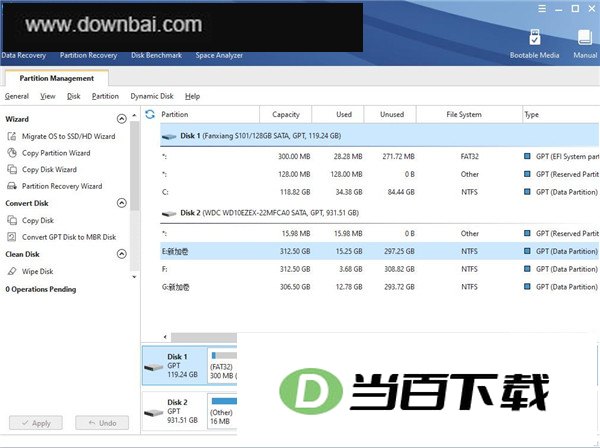
Task: Click Partition Recovery Wizard link
Action: click(62, 186)
